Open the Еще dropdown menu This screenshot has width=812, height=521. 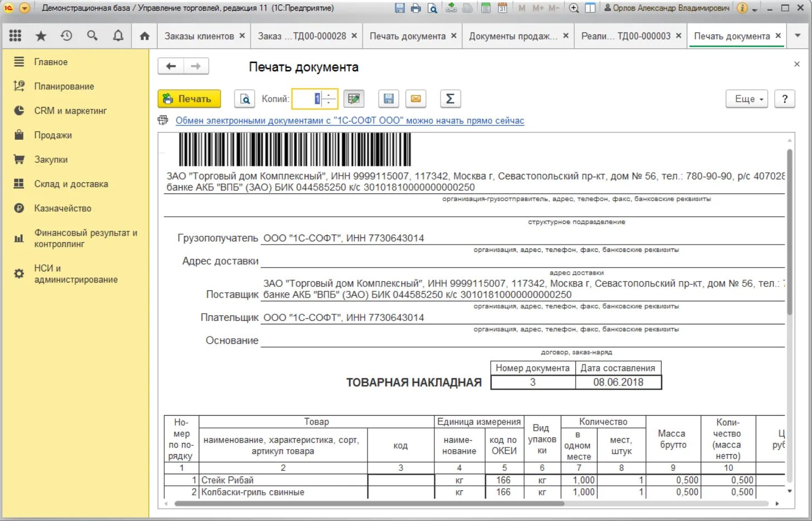(x=747, y=99)
